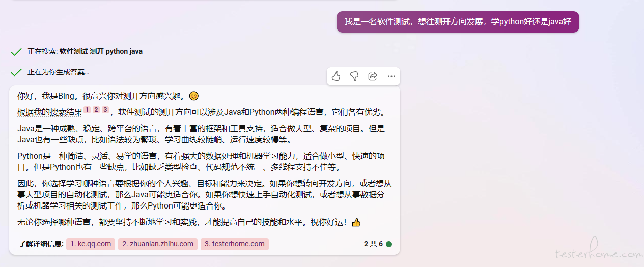
Task: Open citation superscript 1
Action: pyautogui.click(x=87, y=110)
